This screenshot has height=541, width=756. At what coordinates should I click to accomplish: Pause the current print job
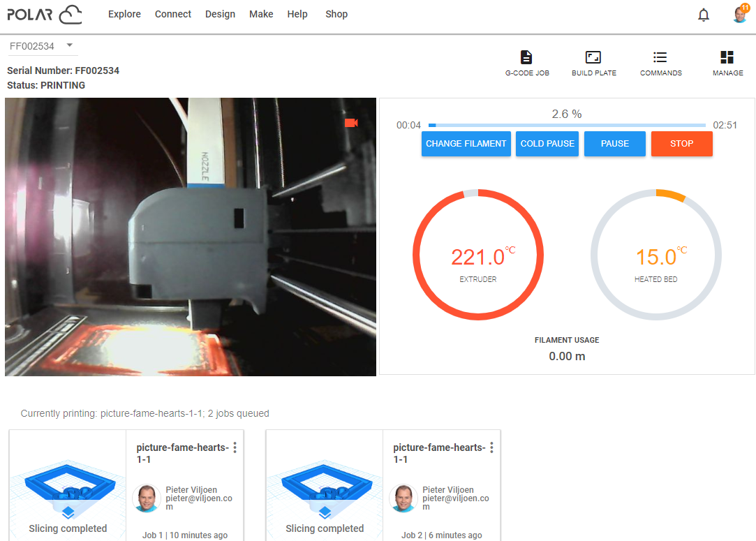(614, 144)
